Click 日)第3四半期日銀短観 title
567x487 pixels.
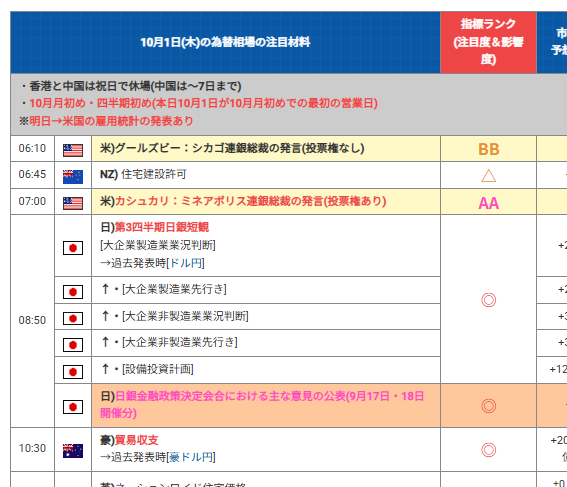[154, 227]
